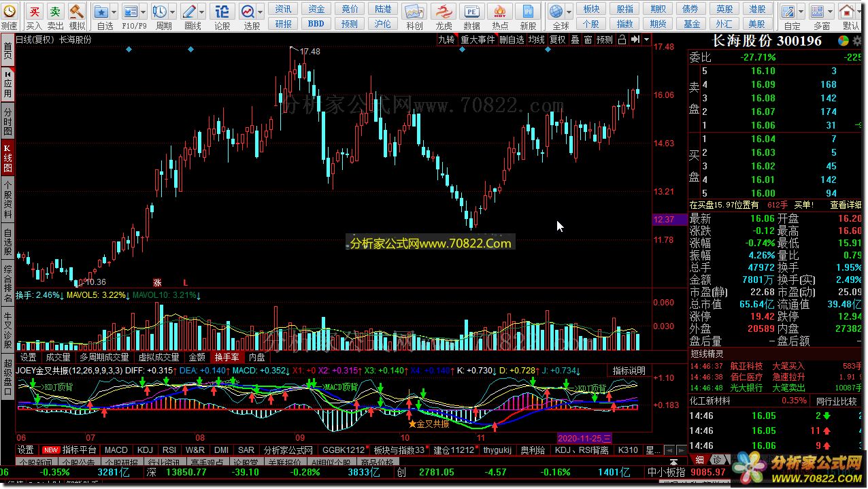Click the BBD button
This screenshot has height=489, width=868.
tap(316, 23)
